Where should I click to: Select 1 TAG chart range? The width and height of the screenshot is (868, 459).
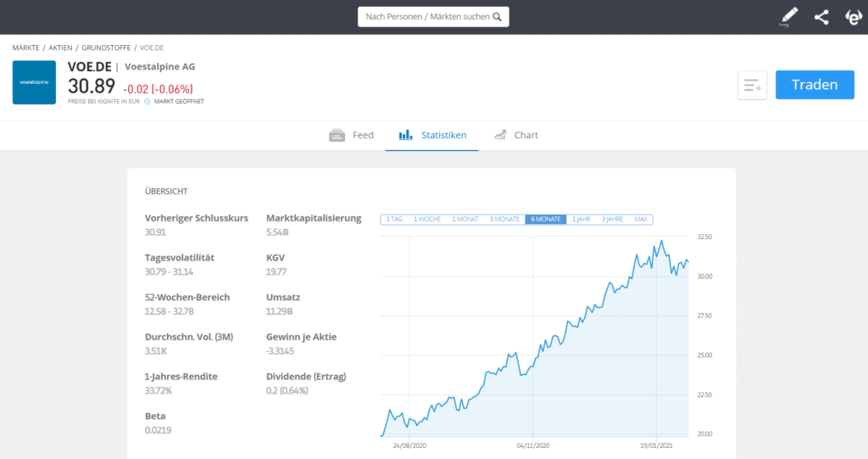point(394,220)
